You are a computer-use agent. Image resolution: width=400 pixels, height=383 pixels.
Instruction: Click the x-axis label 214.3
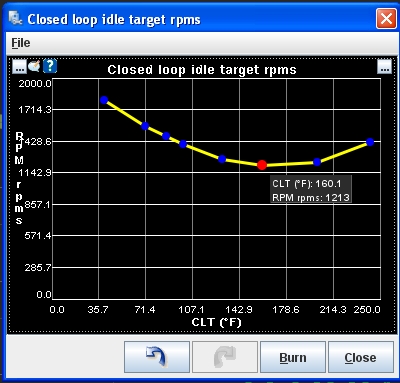pos(333,310)
